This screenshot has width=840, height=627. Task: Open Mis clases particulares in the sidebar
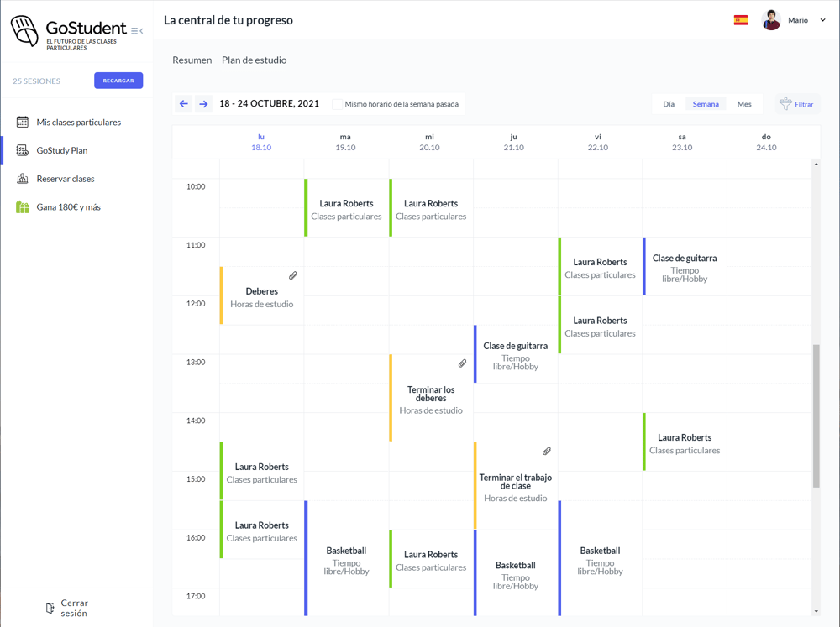79,122
